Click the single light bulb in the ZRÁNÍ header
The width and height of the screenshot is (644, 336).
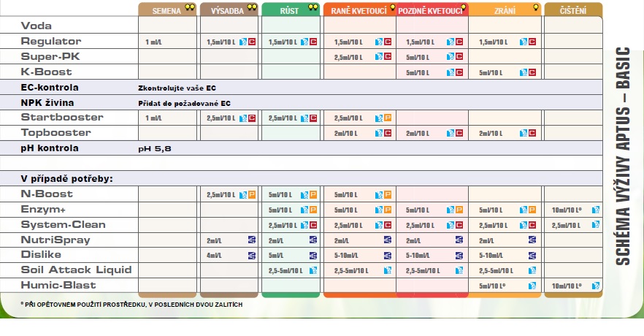pos(536,7)
